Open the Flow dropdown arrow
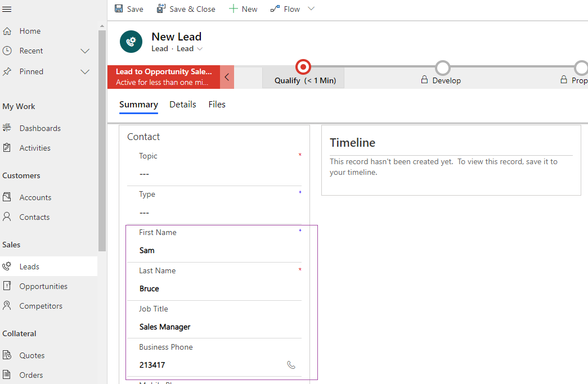This screenshot has width=588, height=384. [311, 8]
